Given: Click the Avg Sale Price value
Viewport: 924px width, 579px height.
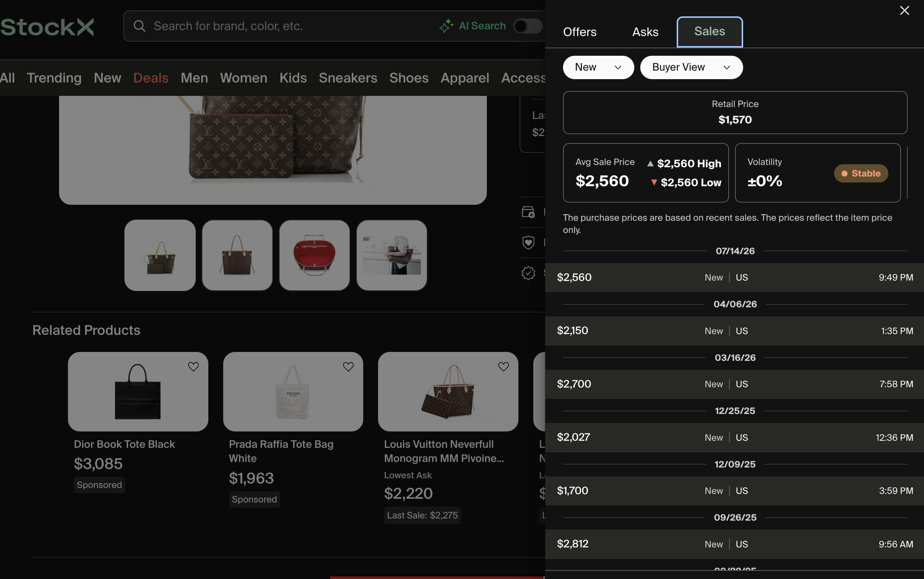Looking at the screenshot, I should 602,181.
